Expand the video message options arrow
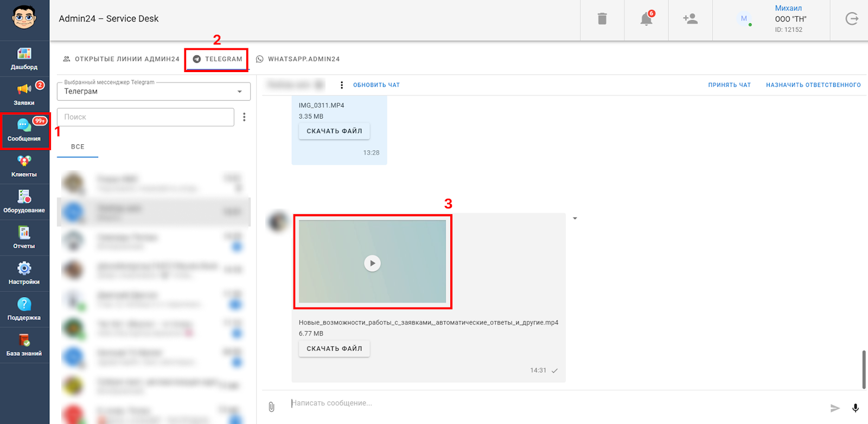Screen dimensions: 868x424 pos(575,219)
